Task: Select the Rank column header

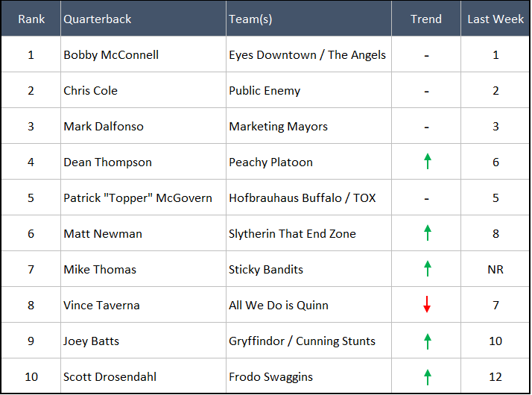Action: tap(31, 19)
